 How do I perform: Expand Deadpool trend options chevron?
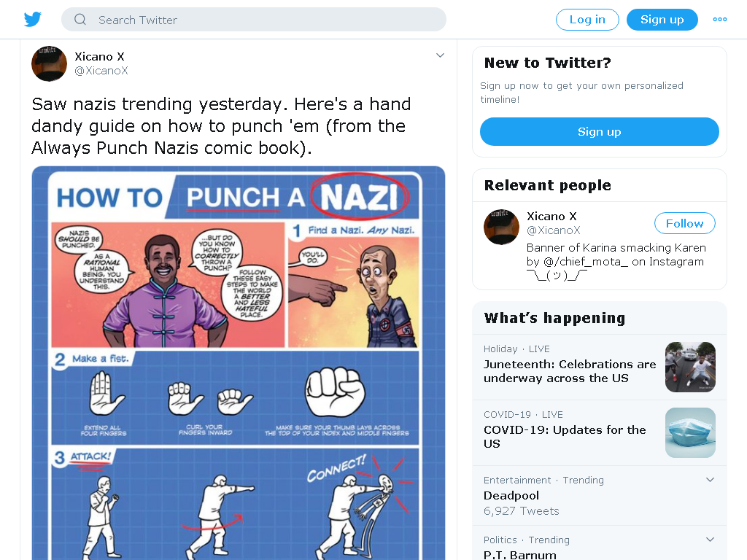pyautogui.click(x=710, y=480)
